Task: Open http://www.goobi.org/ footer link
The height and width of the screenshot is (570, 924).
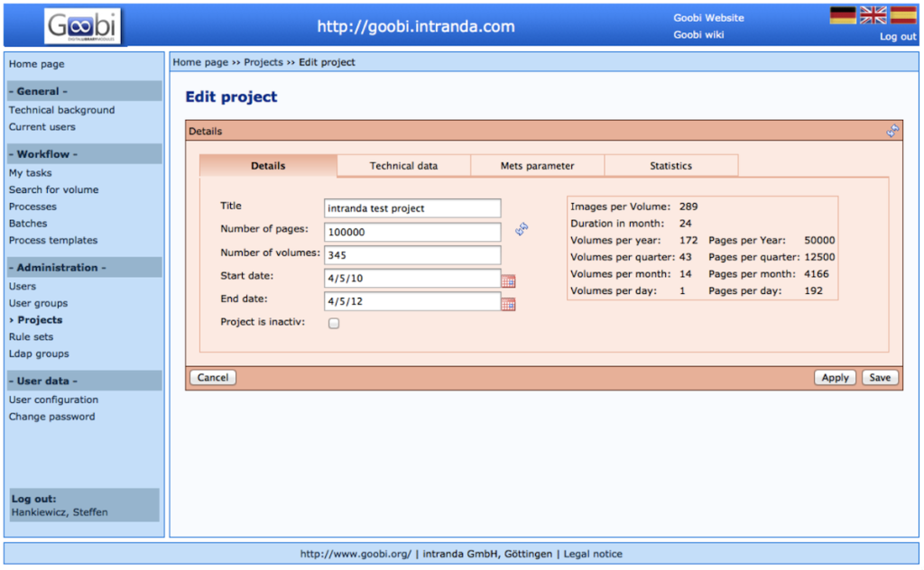Action: (356, 554)
